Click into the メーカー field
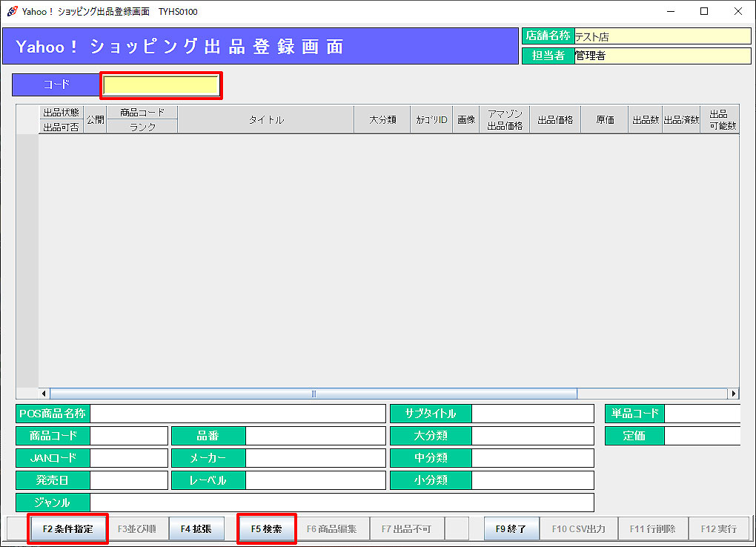 coord(315,458)
